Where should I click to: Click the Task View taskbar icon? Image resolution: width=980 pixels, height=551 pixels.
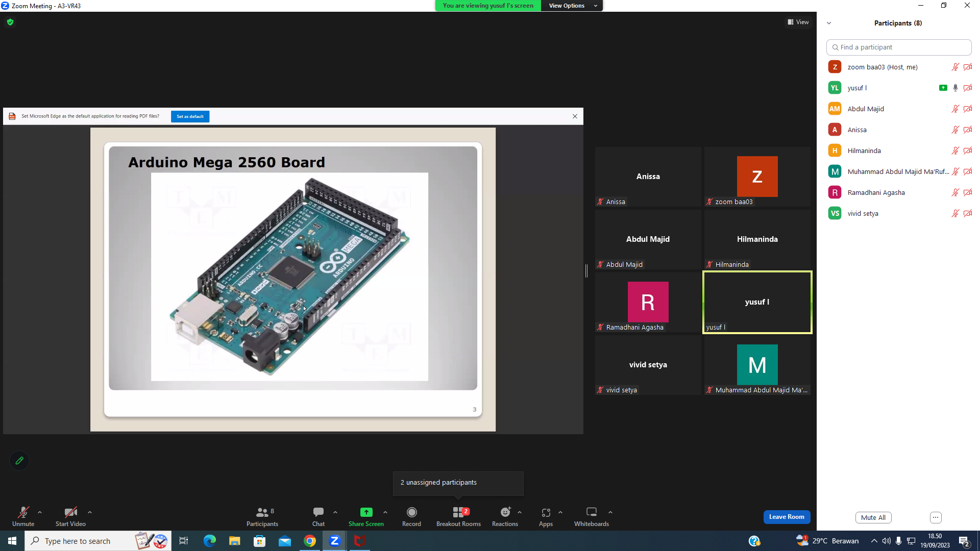[184, 541]
